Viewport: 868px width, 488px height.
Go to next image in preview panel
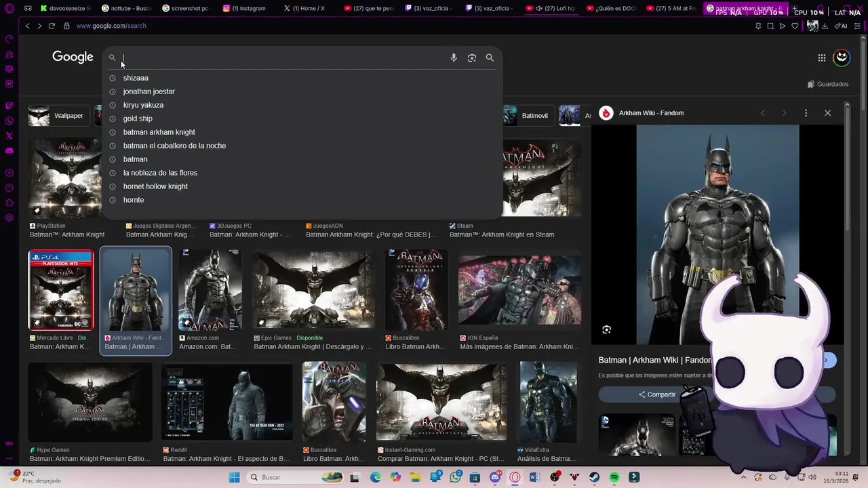click(784, 113)
